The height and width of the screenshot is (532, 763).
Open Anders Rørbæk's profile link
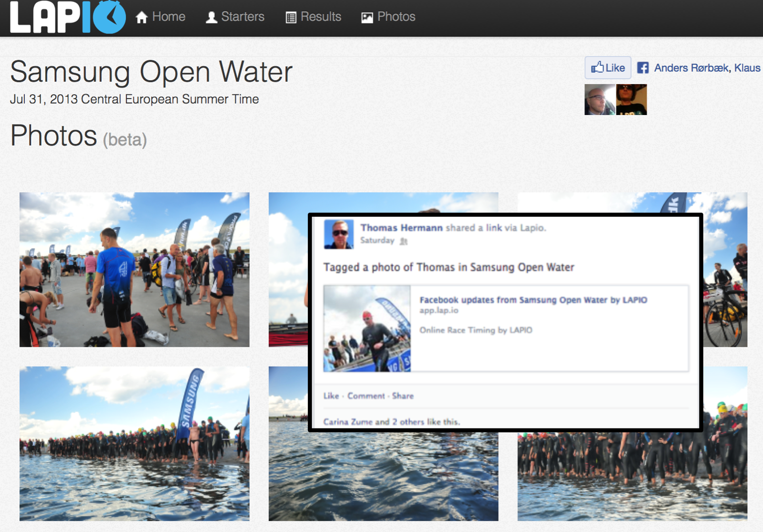691,68
